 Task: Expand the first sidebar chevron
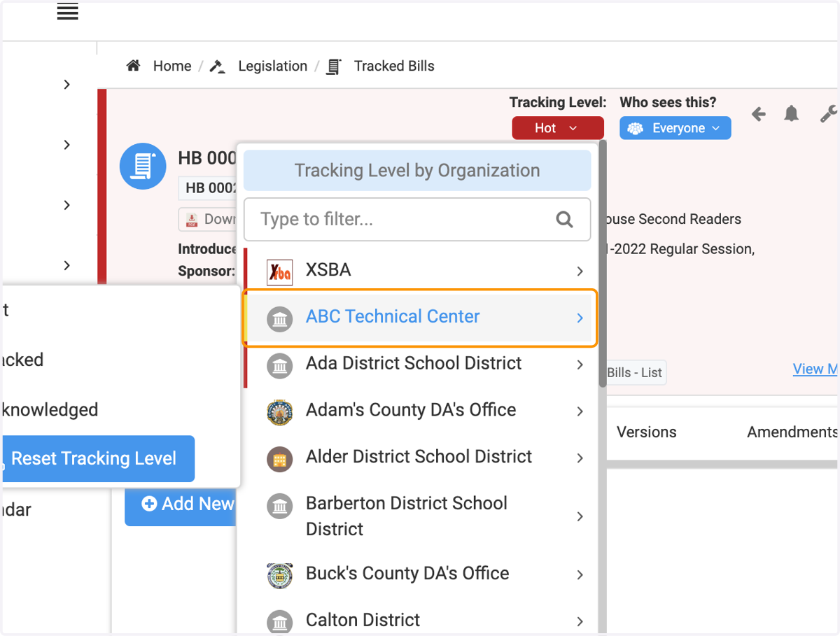point(66,84)
